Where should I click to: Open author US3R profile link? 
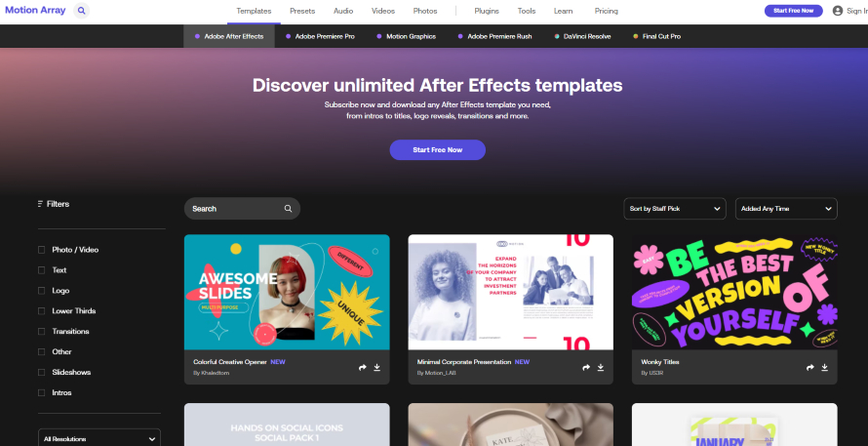tap(654, 373)
